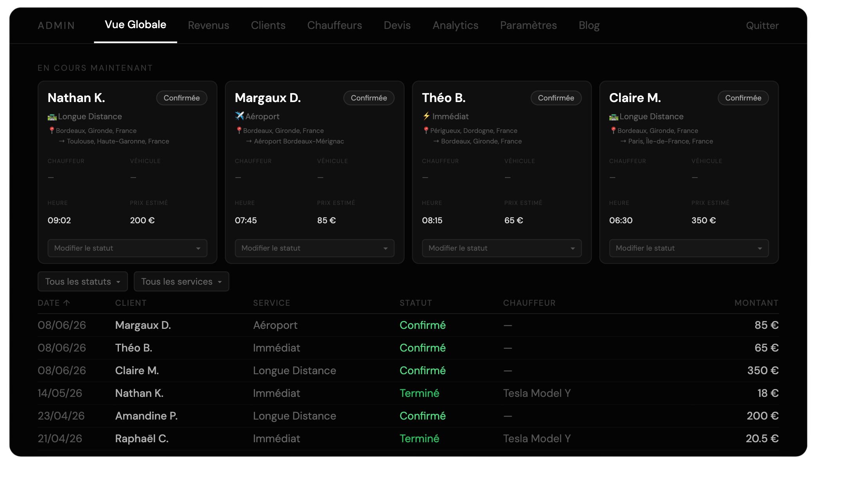The height and width of the screenshot is (504, 853).
Task: Open Théo B. row in the table
Action: tap(408, 348)
